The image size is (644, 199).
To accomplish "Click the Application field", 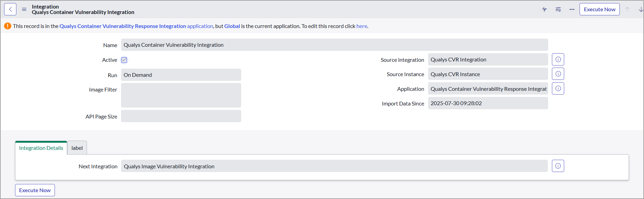I will (488, 89).
